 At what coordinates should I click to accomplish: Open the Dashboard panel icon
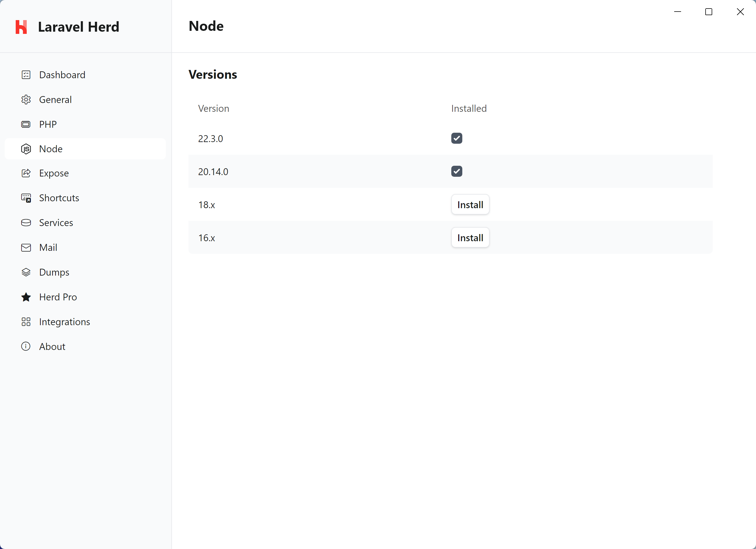(26, 75)
